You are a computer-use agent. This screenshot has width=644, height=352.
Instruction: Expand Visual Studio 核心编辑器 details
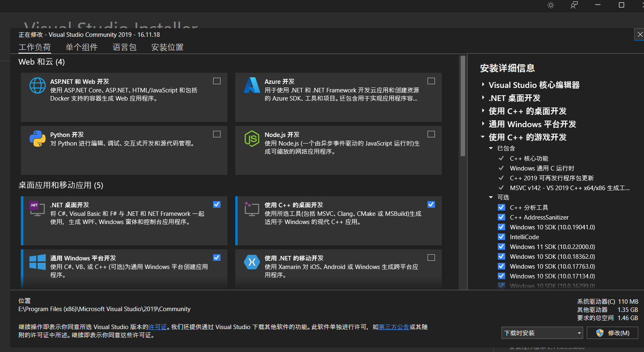click(x=483, y=85)
